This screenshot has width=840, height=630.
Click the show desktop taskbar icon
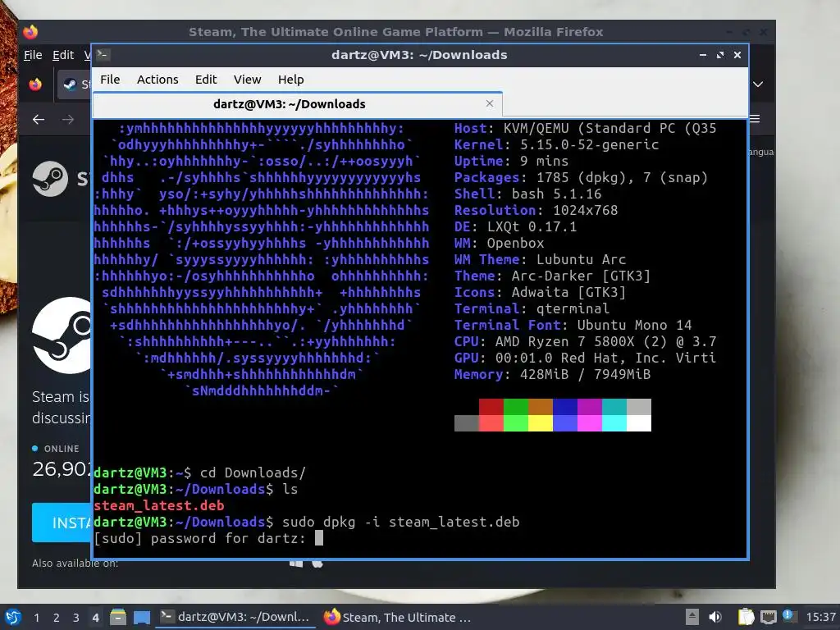(142, 617)
